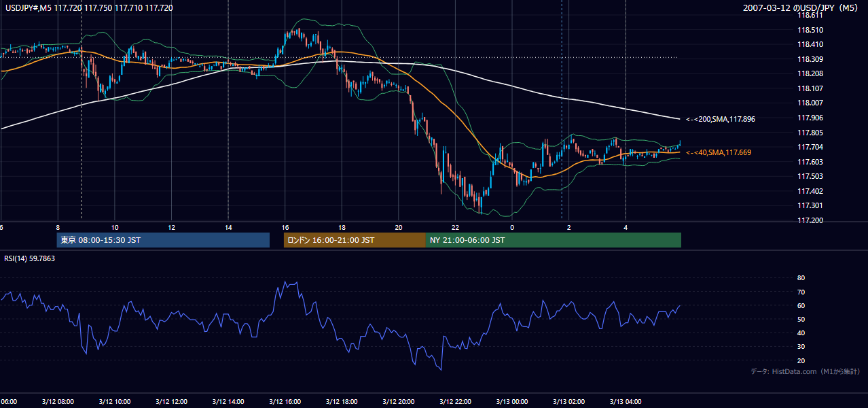Click price axis value 117.402
The height and width of the screenshot is (408, 868).
810,191
